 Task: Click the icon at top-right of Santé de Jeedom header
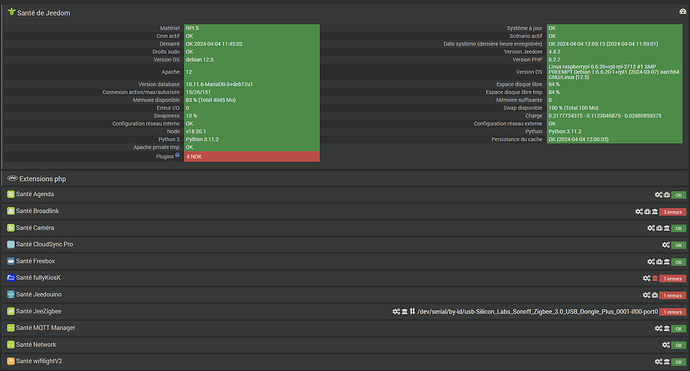click(683, 11)
